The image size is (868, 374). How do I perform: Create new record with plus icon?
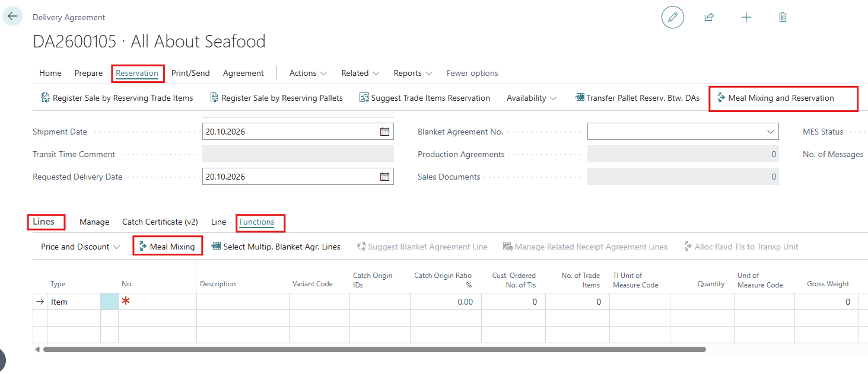(746, 17)
